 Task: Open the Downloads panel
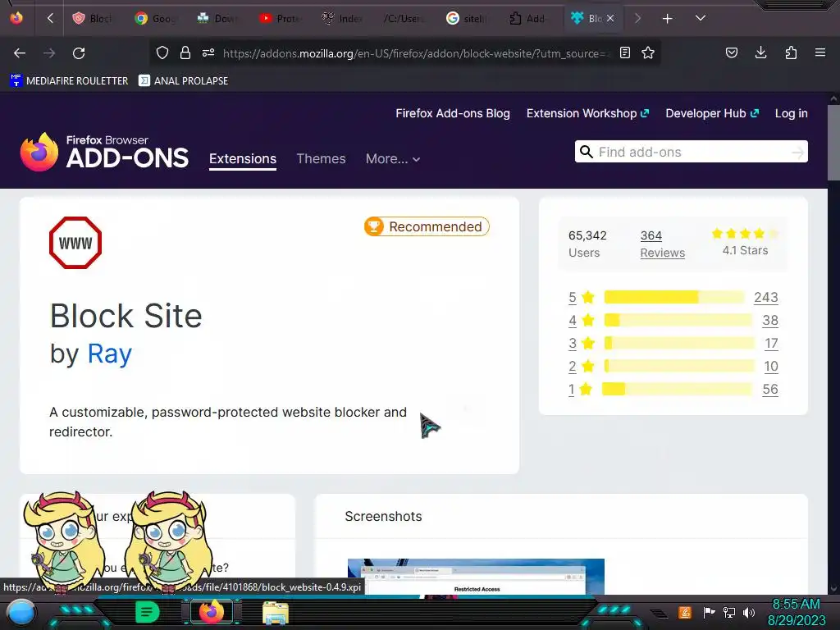pyautogui.click(x=760, y=52)
